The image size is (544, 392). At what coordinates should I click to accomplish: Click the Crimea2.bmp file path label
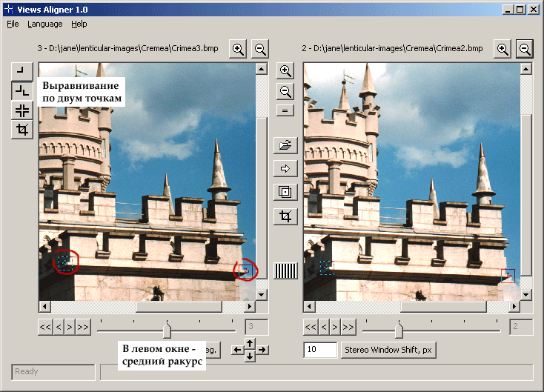coord(392,48)
